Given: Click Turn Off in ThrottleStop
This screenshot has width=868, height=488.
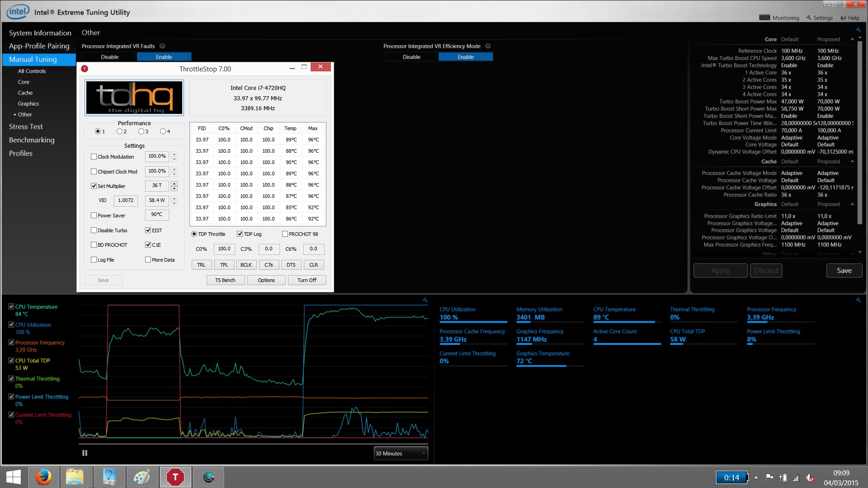Looking at the screenshot, I should [307, 280].
